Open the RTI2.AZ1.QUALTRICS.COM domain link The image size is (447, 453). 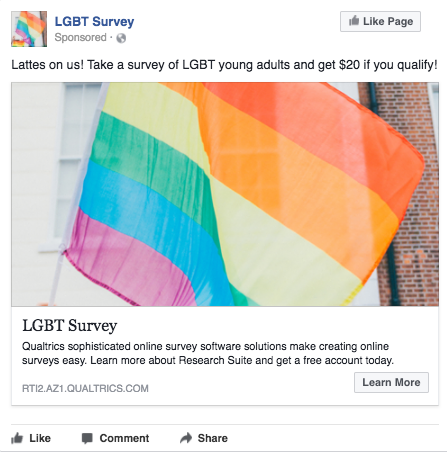pos(85,388)
